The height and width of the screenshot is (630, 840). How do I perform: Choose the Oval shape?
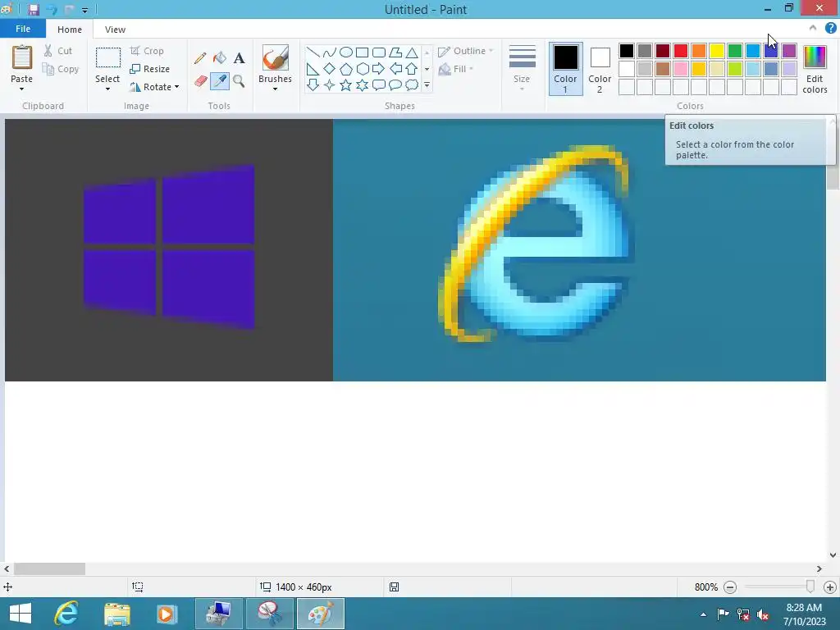(x=346, y=52)
